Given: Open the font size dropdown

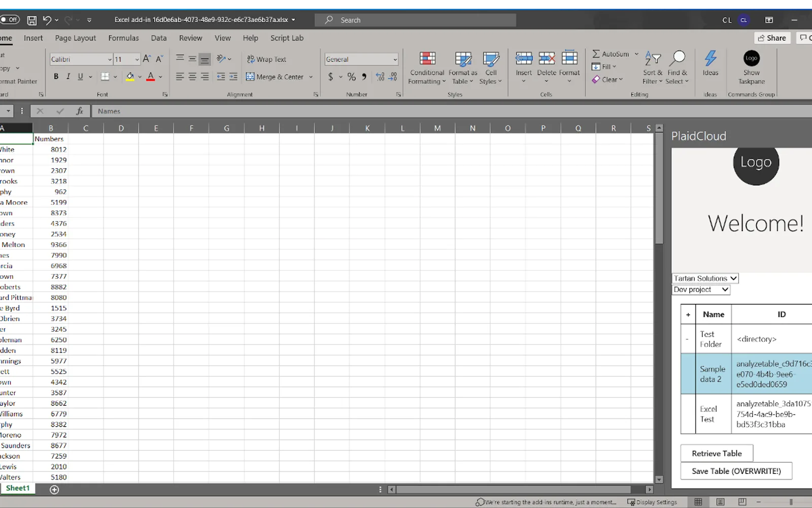Looking at the screenshot, I should (137, 59).
